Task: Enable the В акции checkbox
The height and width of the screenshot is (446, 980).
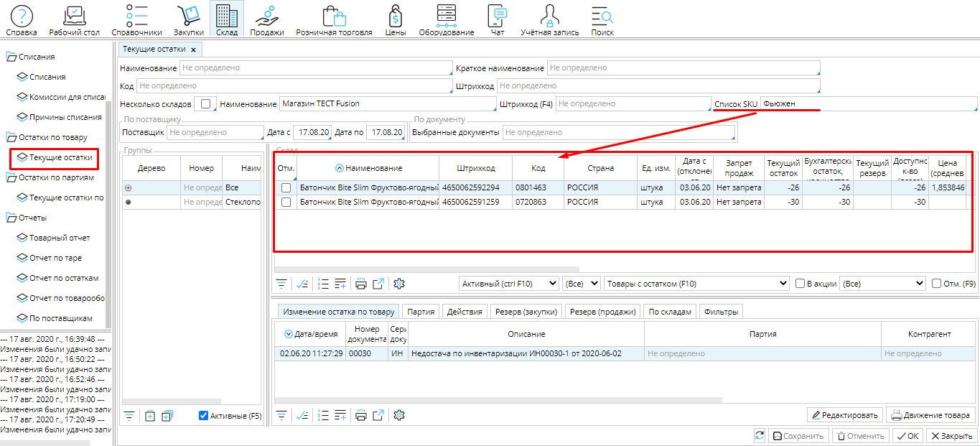Action: click(800, 284)
